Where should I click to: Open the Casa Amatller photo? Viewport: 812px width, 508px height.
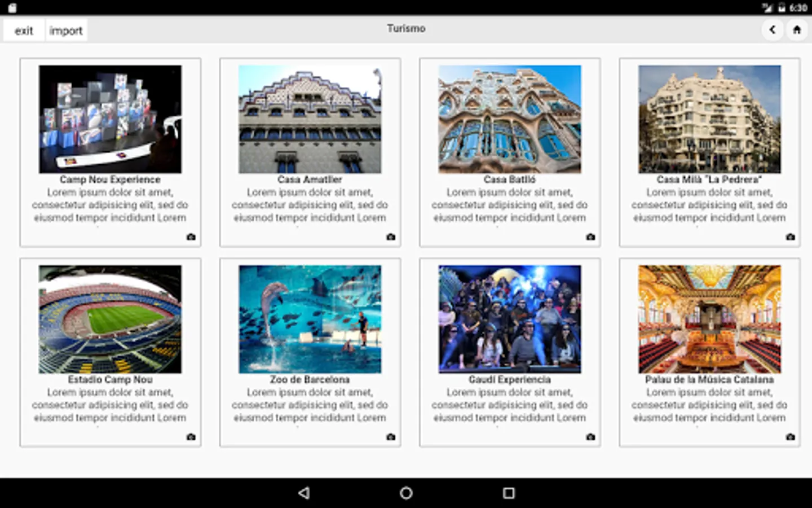[310, 119]
